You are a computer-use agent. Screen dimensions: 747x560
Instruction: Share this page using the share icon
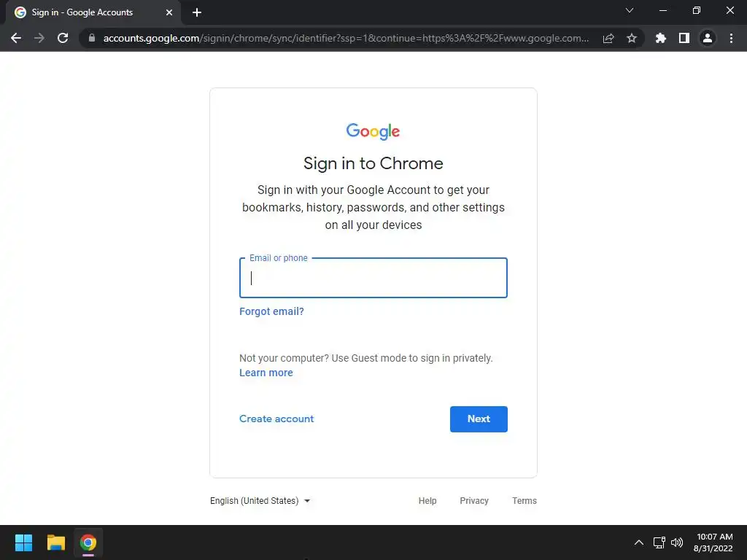tap(608, 38)
